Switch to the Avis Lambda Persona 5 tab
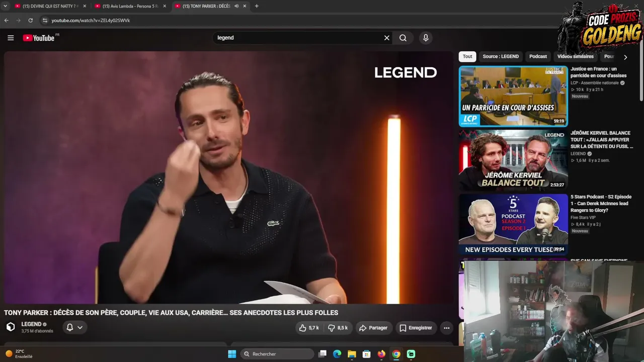This screenshot has height=362, width=644. click(x=130, y=6)
